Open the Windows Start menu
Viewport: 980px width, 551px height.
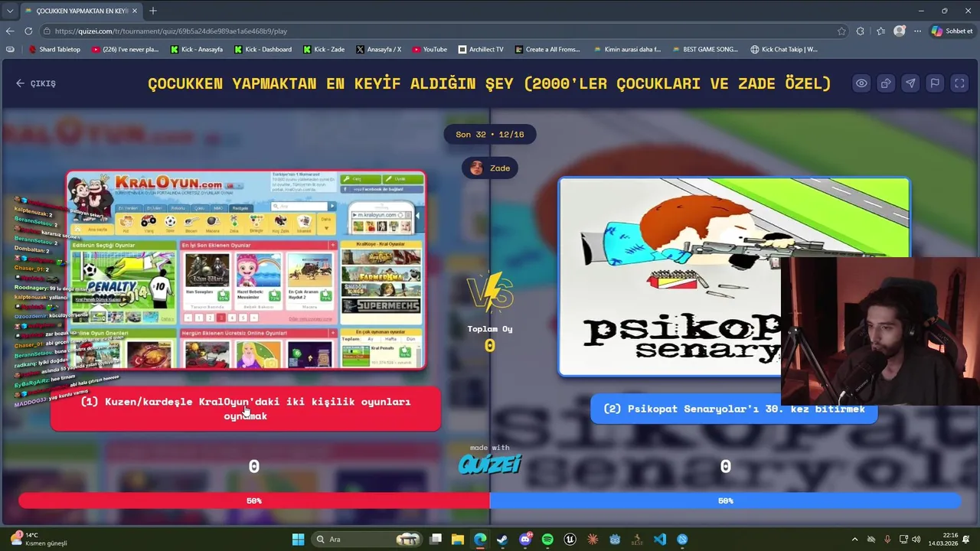coord(298,540)
